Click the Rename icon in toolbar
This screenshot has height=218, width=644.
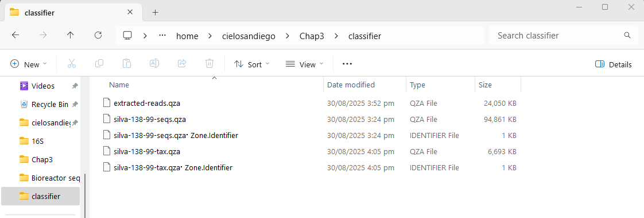(x=154, y=64)
